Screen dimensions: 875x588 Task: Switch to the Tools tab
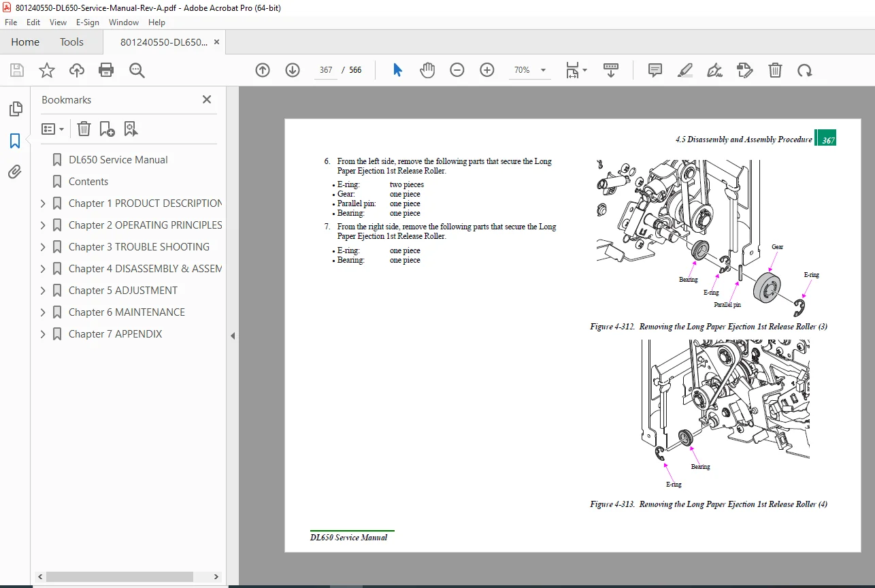(x=71, y=42)
